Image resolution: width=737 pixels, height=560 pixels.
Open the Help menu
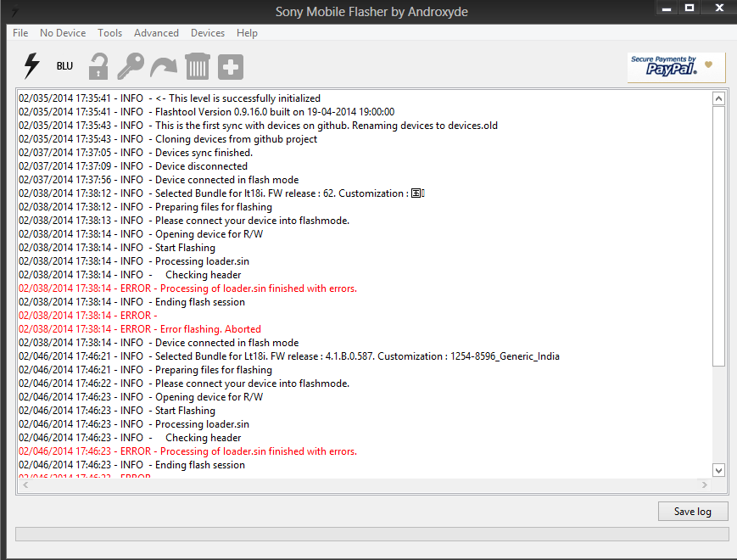[x=248, y=33]
